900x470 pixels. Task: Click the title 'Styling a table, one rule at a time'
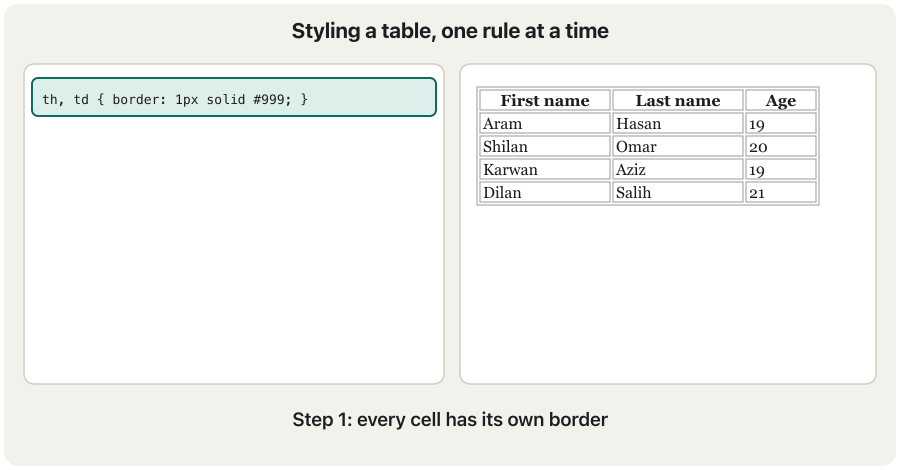click(450, 30)
